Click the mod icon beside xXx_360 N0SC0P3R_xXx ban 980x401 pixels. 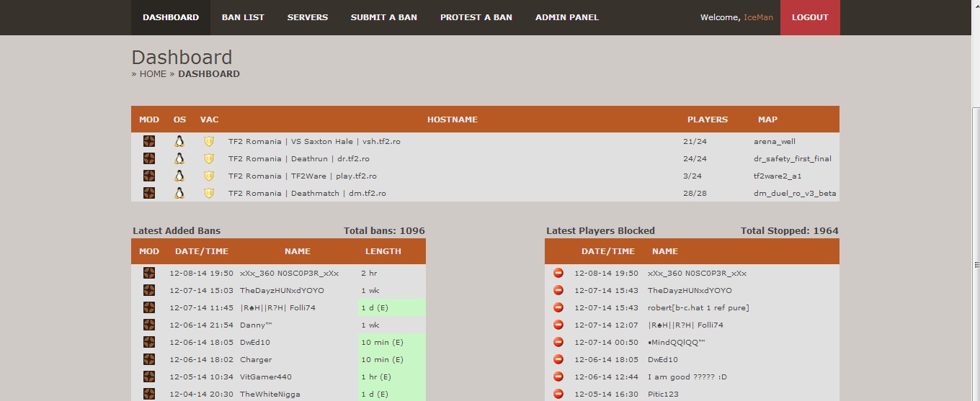point(149,273)
